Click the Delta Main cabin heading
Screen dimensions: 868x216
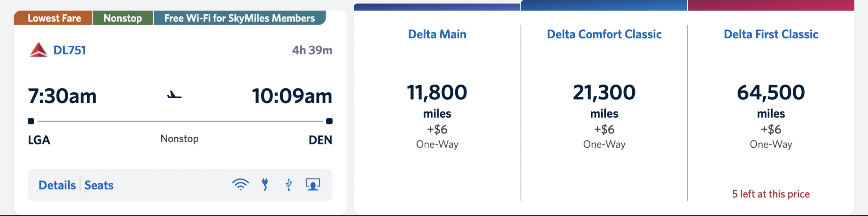(437, 34)
